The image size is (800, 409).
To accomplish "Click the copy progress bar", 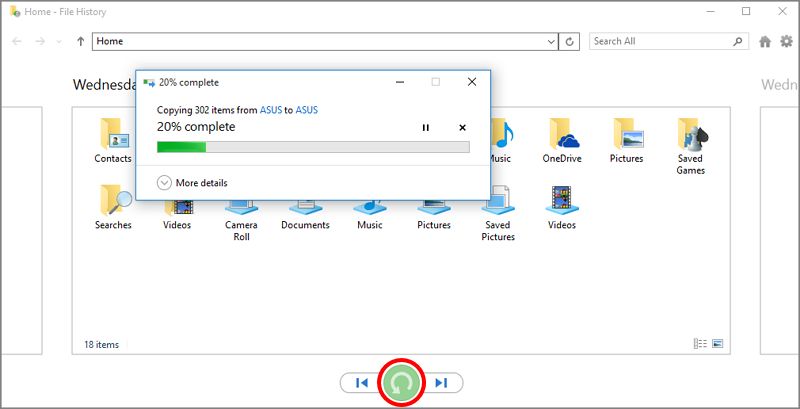I will (313, 147).
